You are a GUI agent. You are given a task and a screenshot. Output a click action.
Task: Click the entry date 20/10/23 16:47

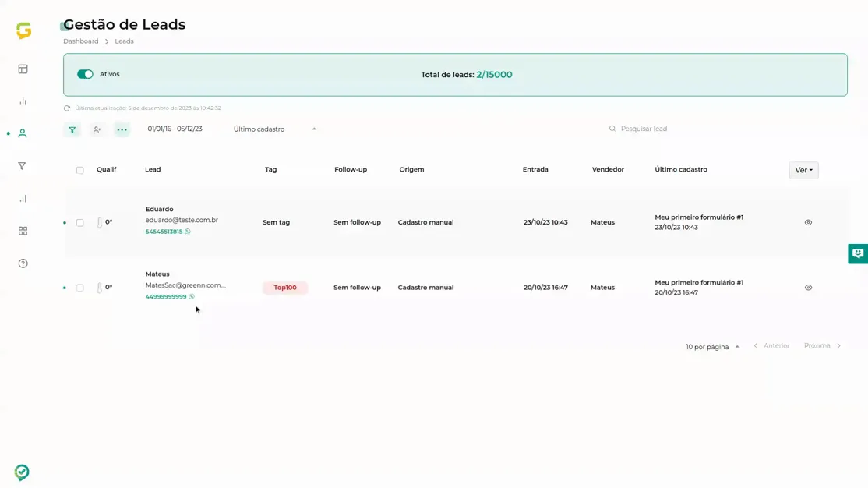[546, 288]
